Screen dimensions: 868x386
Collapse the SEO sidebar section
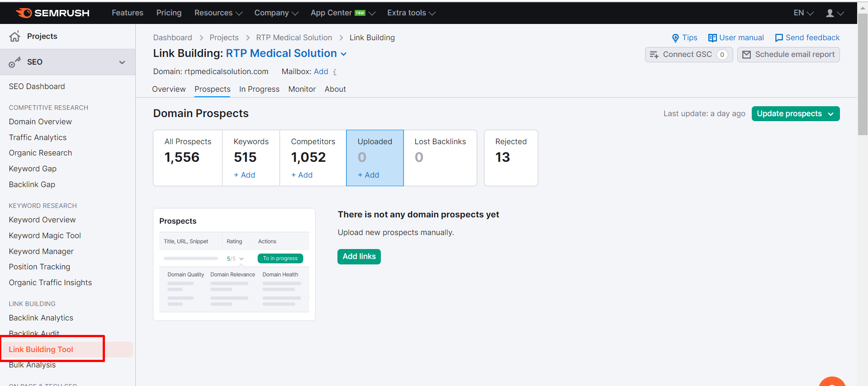click(122, 62)
